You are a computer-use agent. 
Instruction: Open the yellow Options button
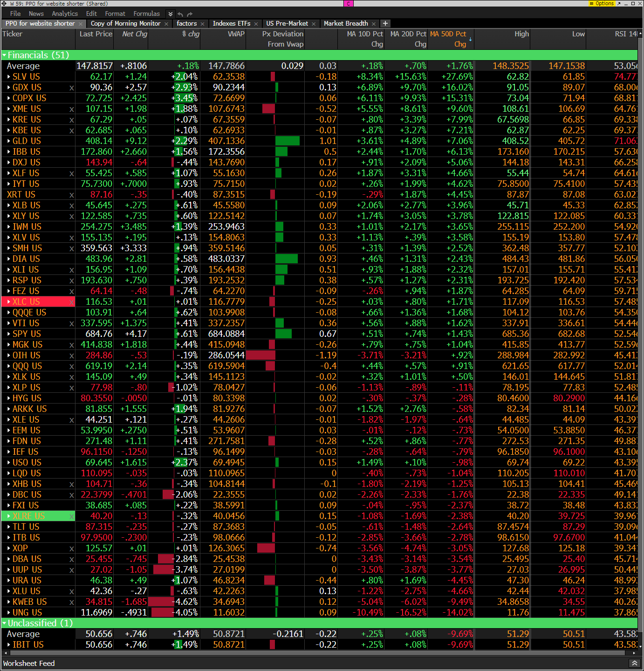point(602,3)
